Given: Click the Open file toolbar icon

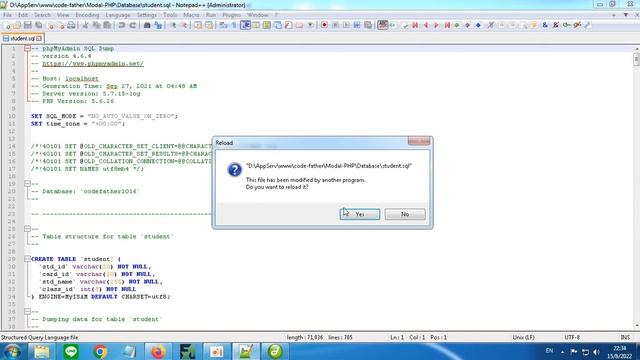Looking at the screenshot, I should (17, 25).
